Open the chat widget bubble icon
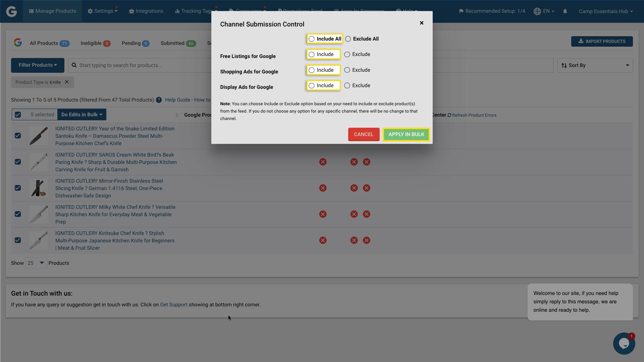 (x=624, y=343)
